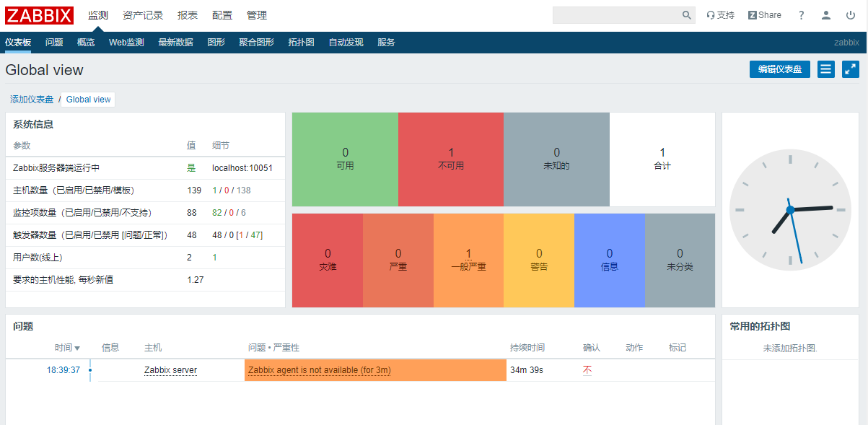Click the Zabbix server host link
Viewport: 868px width, 425px height.
[170, 370]
